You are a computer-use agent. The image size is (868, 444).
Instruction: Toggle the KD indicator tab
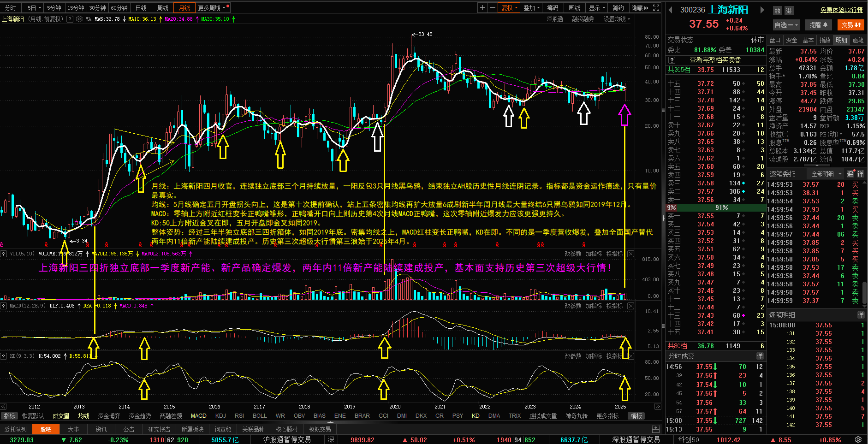pos(476,416)
